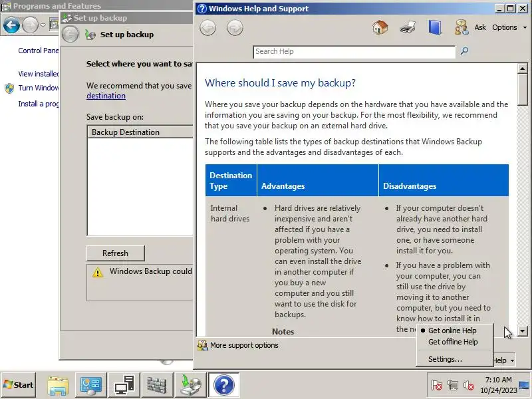Click the Print icon in Help toolbar
The image size is (532, 399).
point(408,27)
